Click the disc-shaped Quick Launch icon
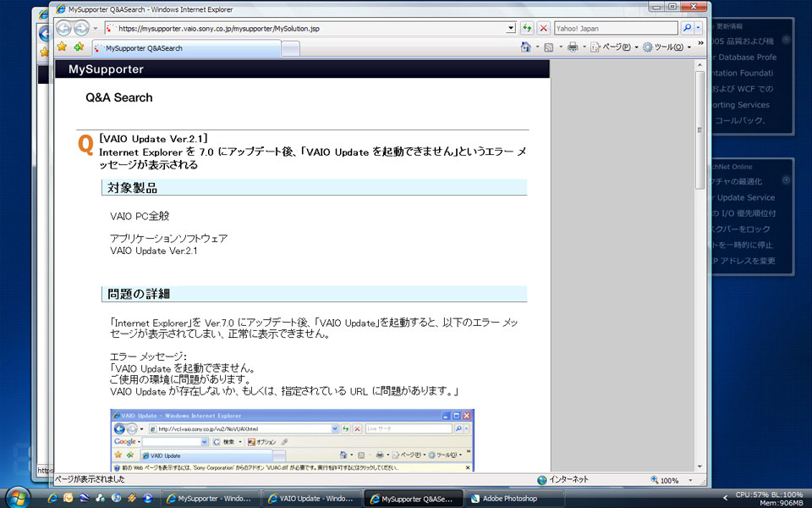 click(x=116, y=498)
